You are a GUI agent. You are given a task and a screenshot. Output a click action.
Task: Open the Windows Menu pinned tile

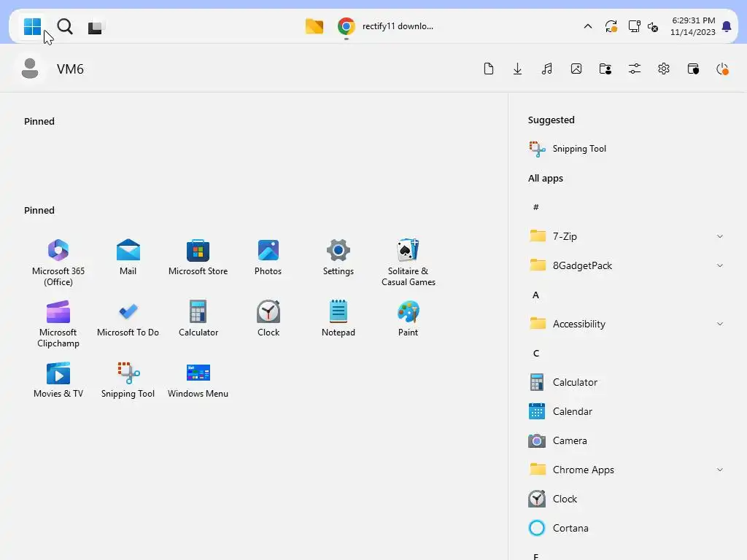tap(198, 380)
